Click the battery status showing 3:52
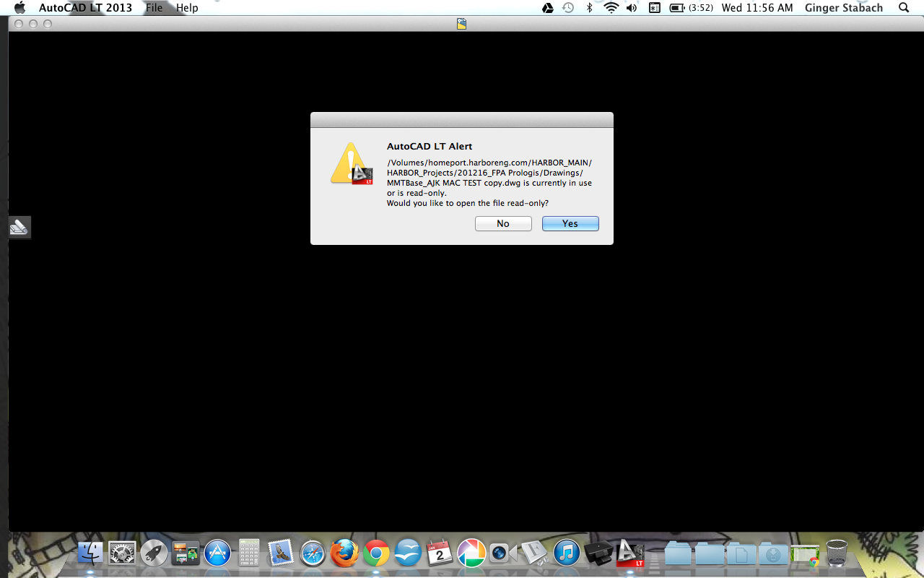This screenshot has width=924, height=578. (x=692, y=8)
